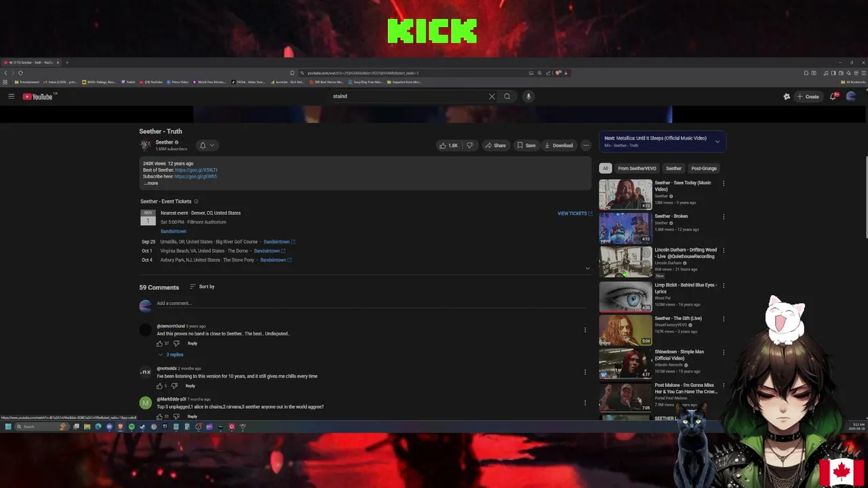Click the Create button

pyautogui.click(x=808, y=96)
